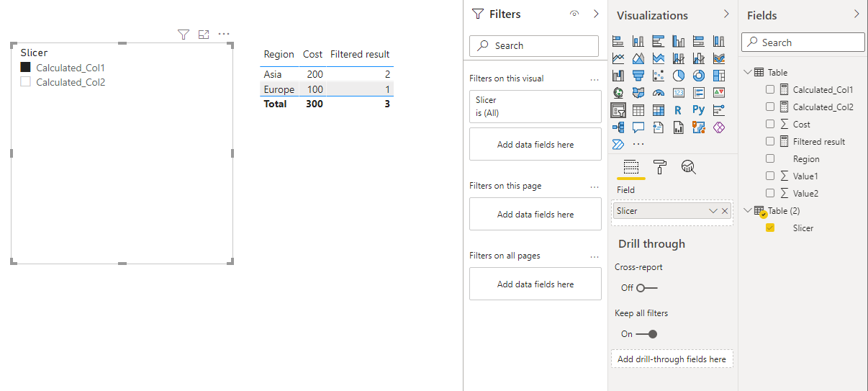This screenshot has height=391, width=868.
Task: Select the Q&A speech bubble visual
Action: coord(638,127)
